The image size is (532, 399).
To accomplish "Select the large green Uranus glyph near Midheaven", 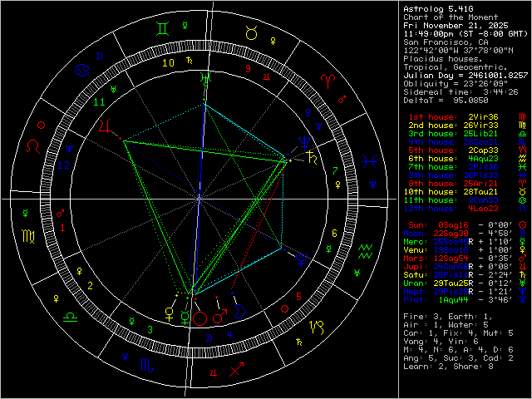I will pyautogui.click(x=205, y=78).
